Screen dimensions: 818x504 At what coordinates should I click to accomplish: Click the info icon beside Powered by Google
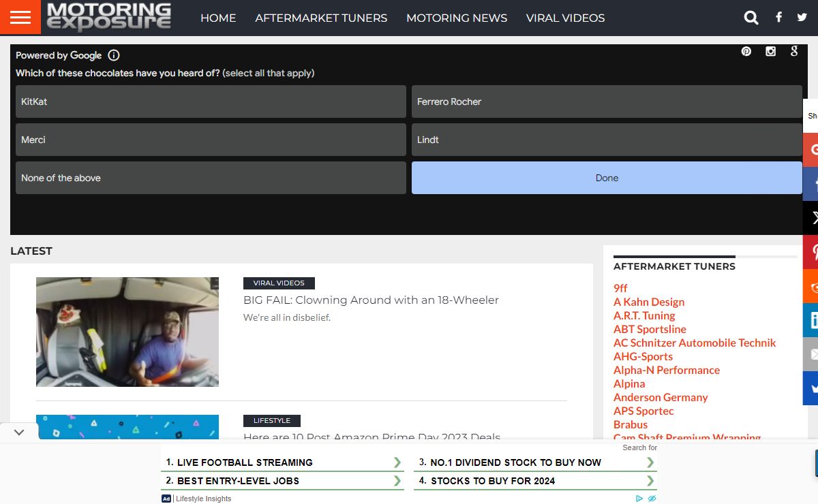tap(114, 55)
